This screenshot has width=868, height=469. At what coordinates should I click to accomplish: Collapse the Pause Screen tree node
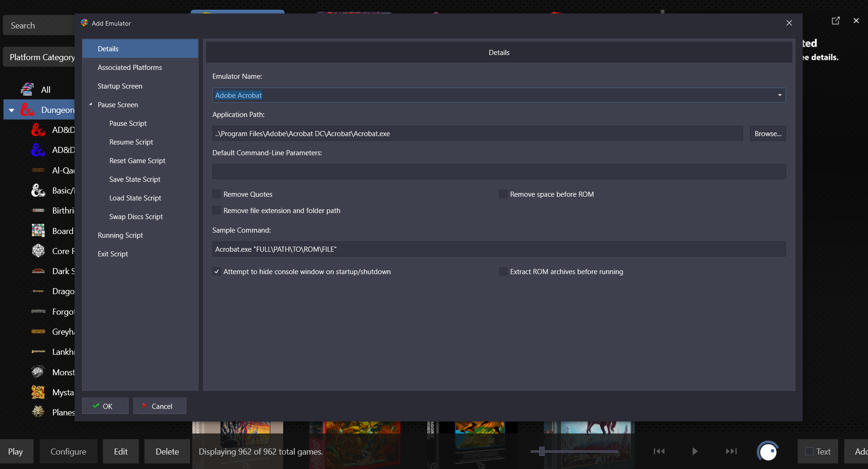tap(90, 104)
